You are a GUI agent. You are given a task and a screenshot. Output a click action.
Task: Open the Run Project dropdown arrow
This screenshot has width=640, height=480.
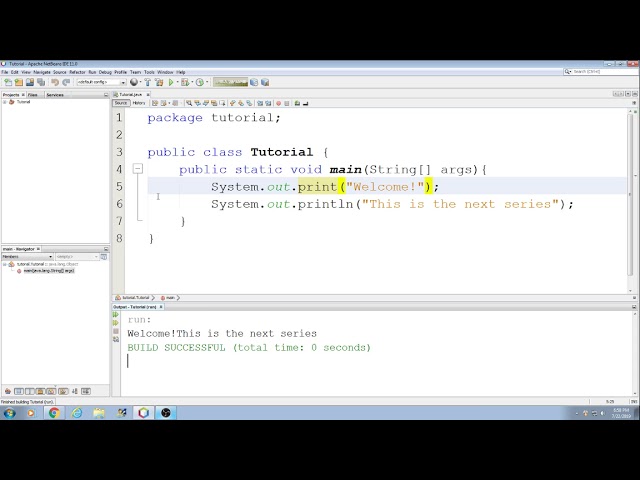[x=177, y=82]
